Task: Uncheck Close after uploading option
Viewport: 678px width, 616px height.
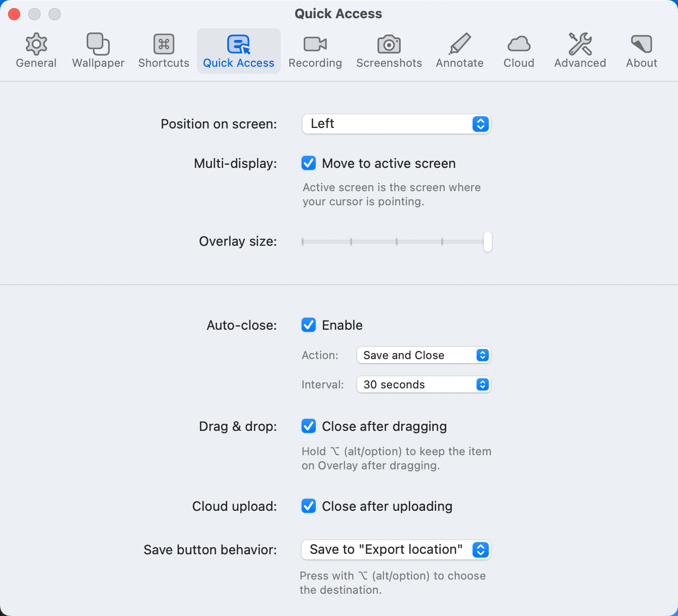Action: pos(309,506)
